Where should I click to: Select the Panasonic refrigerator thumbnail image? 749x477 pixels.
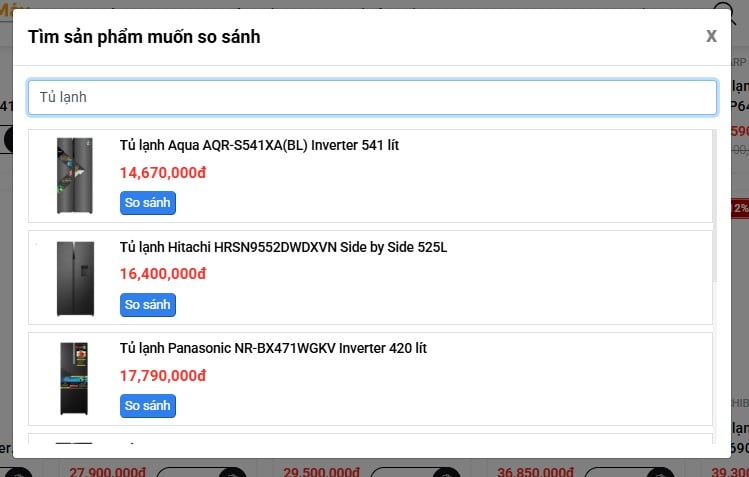point(74,379)
